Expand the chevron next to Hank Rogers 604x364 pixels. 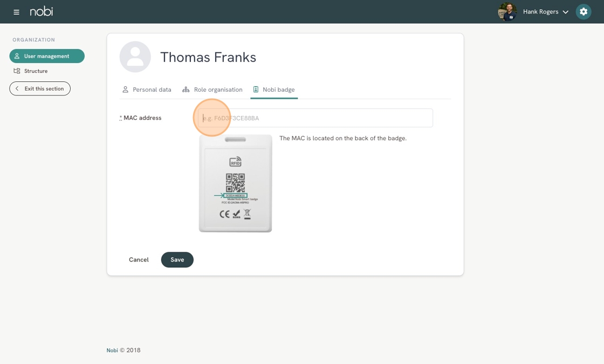coord(565,12)
